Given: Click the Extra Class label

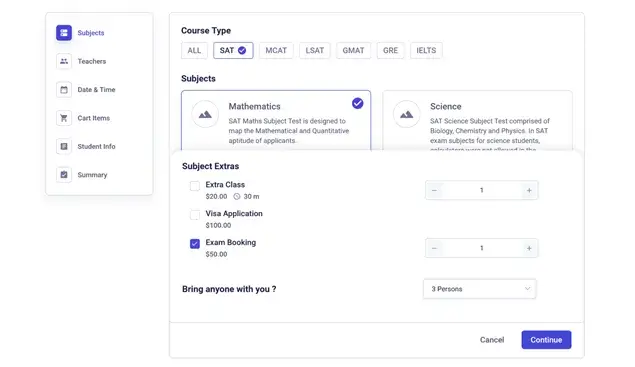Looking at the screenshot, I should 225,185.
